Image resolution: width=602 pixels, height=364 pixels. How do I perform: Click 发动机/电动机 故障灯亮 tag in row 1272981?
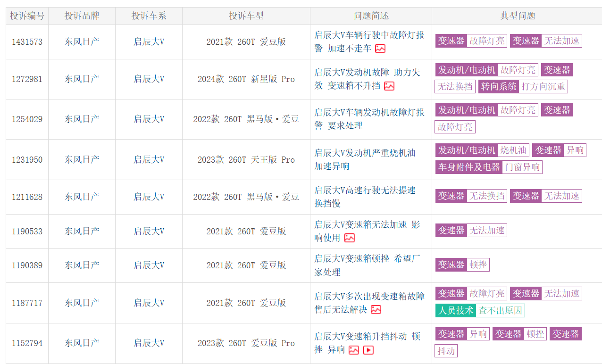pos(487,70)
